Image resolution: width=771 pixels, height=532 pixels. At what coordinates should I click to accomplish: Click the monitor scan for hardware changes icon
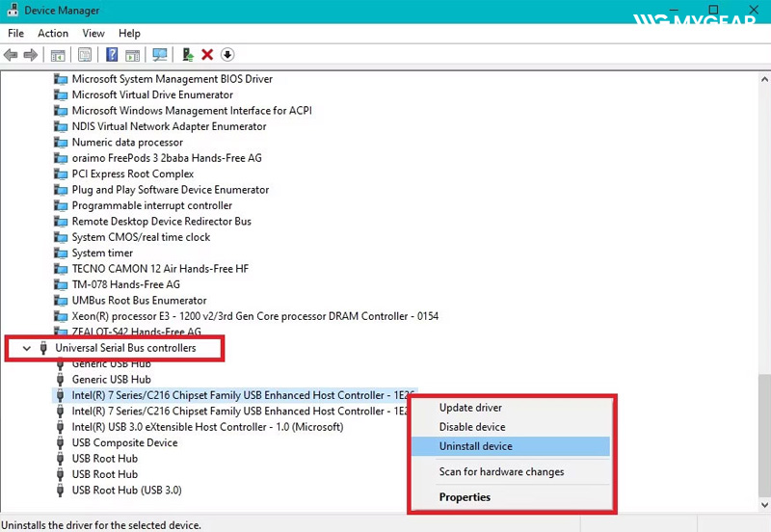click(160, 55)
